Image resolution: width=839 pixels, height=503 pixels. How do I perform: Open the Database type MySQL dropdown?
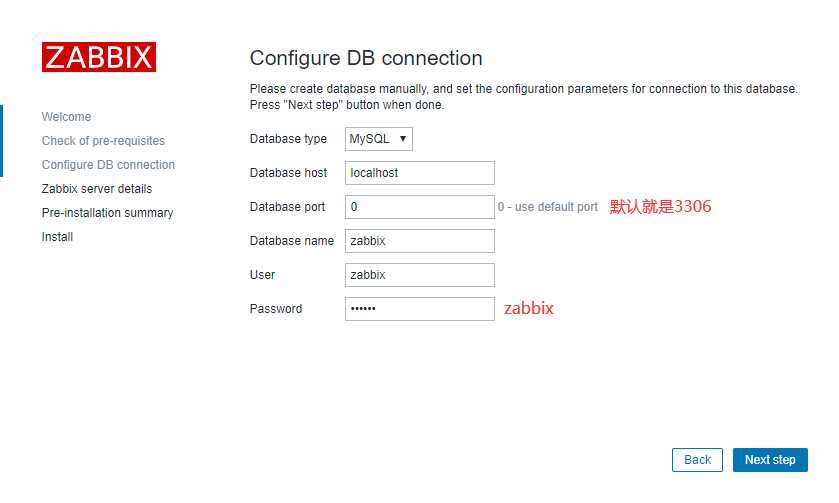click(379, 139)
